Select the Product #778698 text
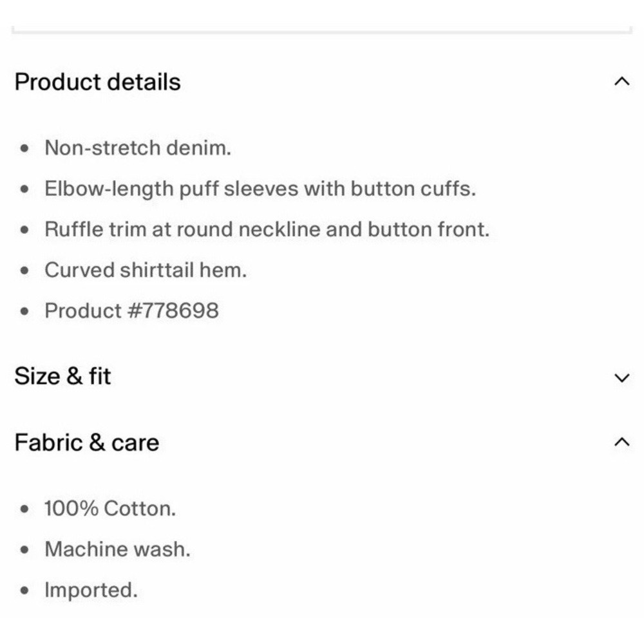Viewport: 644px width, 644px height. (131, 310)
